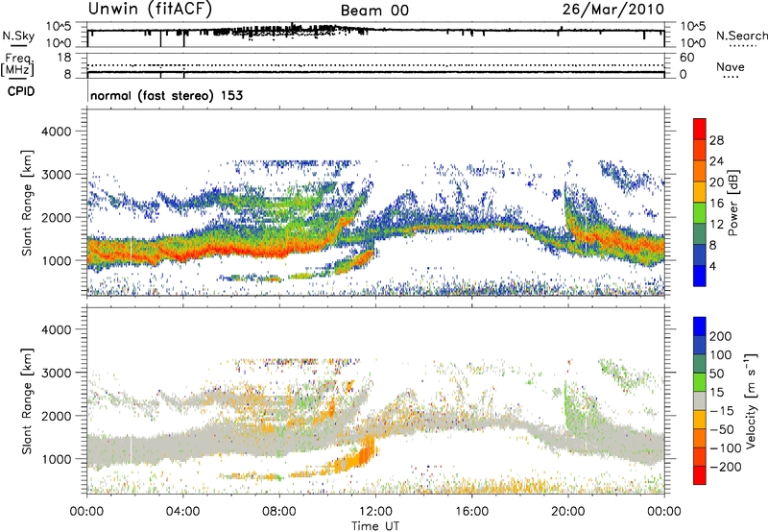The width and height of the screenshot is (768, 532).
Task: Click the power colorbar's "4" tick value
Action: pos(712,266)
